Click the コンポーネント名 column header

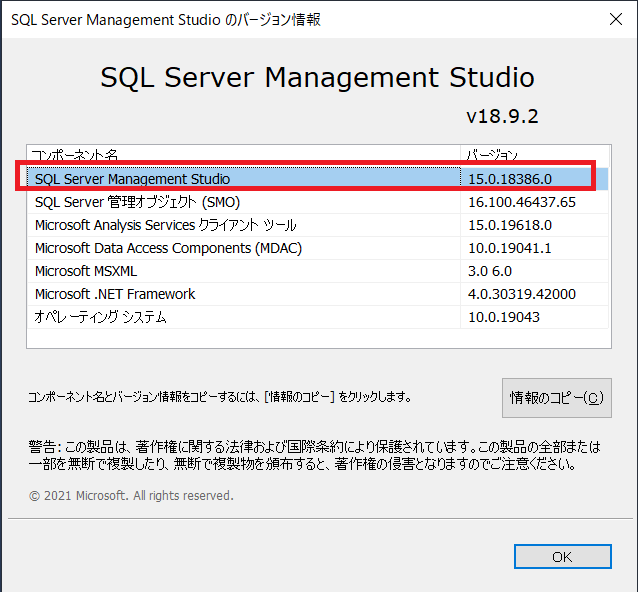tap(244, 155)
